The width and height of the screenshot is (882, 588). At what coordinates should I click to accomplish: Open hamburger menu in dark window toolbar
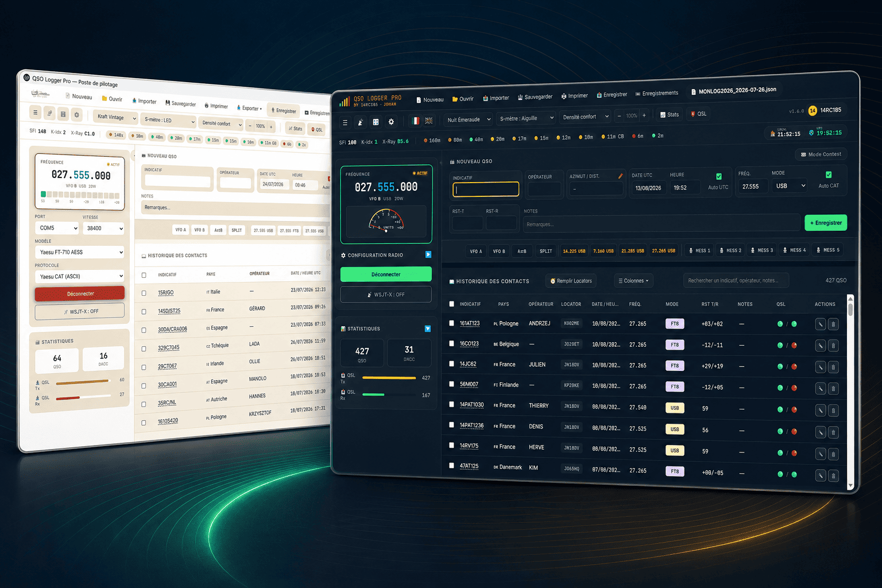[x=345, y=122]
